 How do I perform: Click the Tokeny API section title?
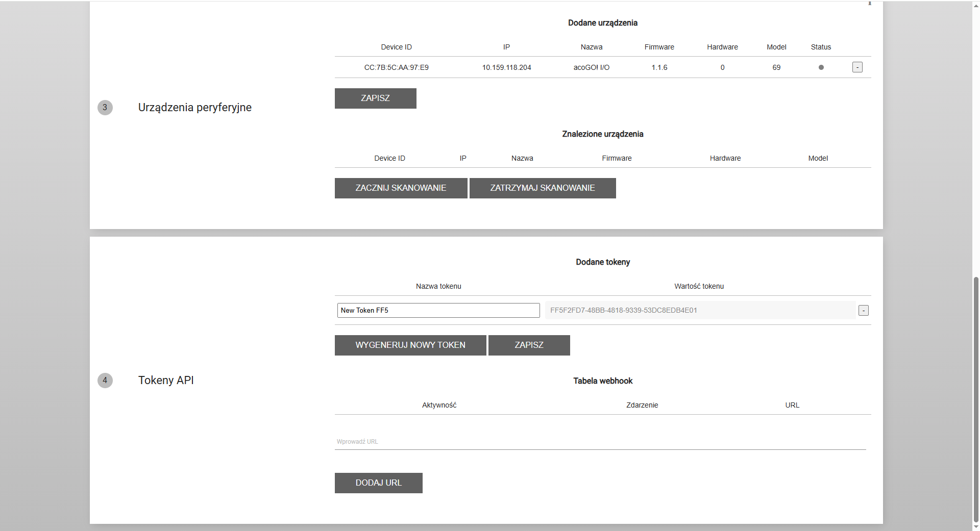pyautogui.click(x=166, y=381)
